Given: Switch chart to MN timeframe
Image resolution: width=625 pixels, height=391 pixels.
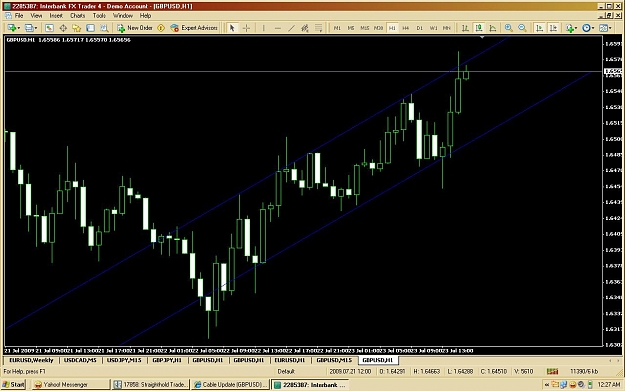Looking at the screenshot, I should point(447,28).
